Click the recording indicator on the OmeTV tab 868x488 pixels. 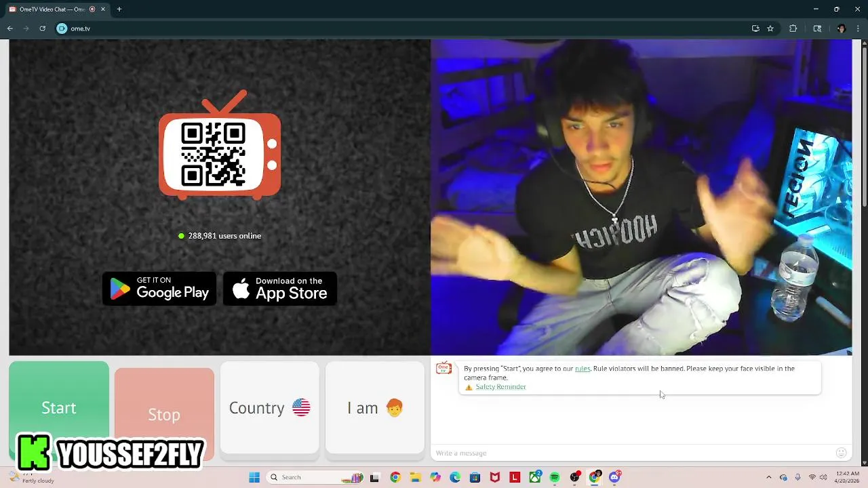pos(92,9)
